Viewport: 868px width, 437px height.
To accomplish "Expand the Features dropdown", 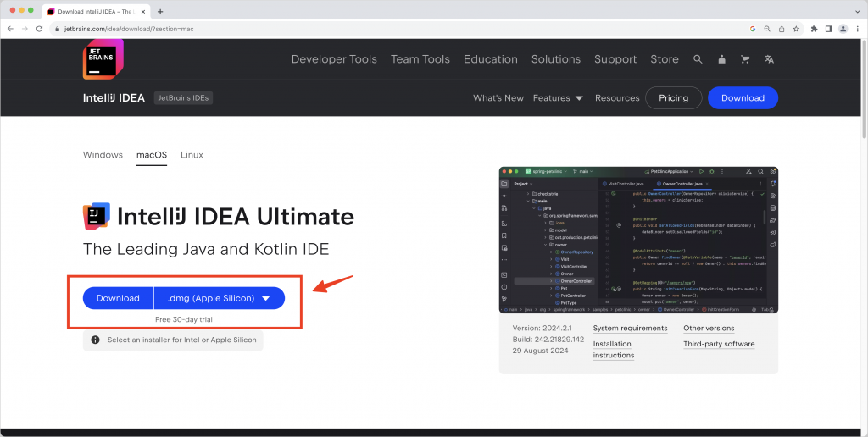I will [558, 98].
